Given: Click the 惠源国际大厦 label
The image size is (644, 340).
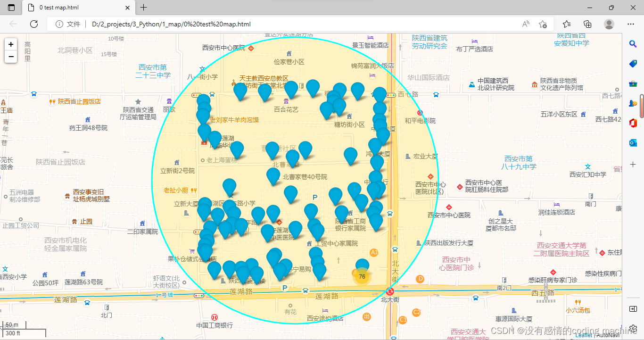Looking at the screenshot, I should pos(514,319).
